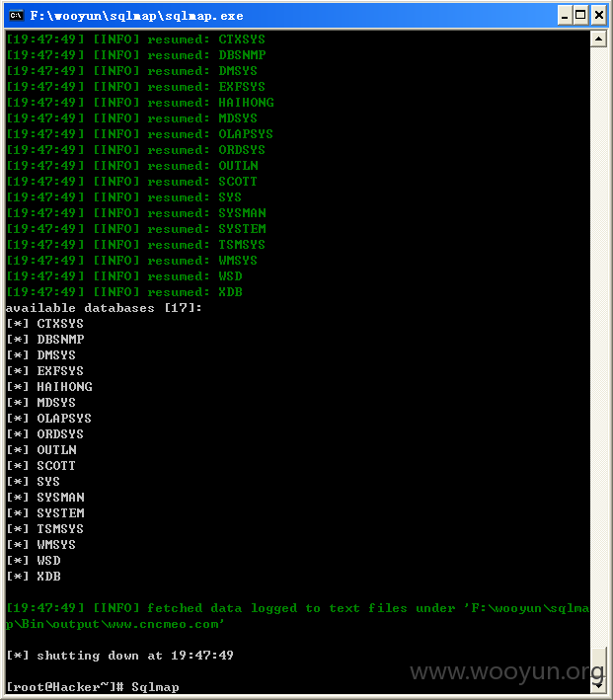Maximize the sqlmap.exe console window

pyautogui.click(x=580, y=16)
